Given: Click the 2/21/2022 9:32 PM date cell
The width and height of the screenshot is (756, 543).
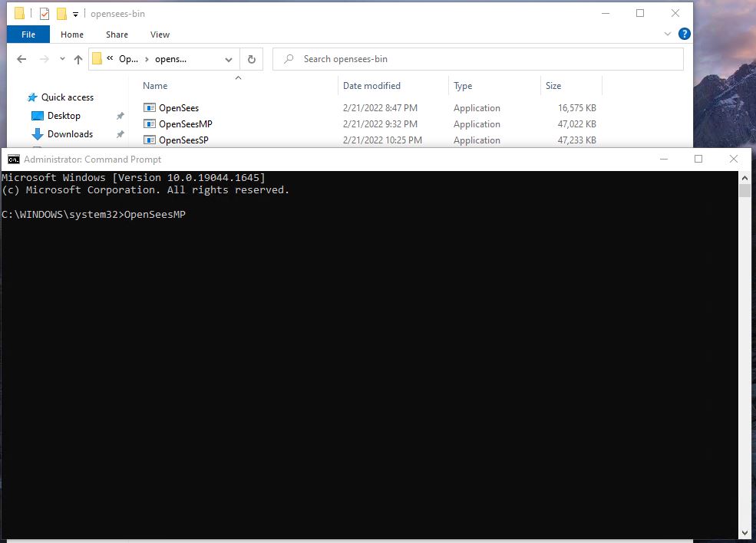Looking at the screenshot, I should (380, 123).
